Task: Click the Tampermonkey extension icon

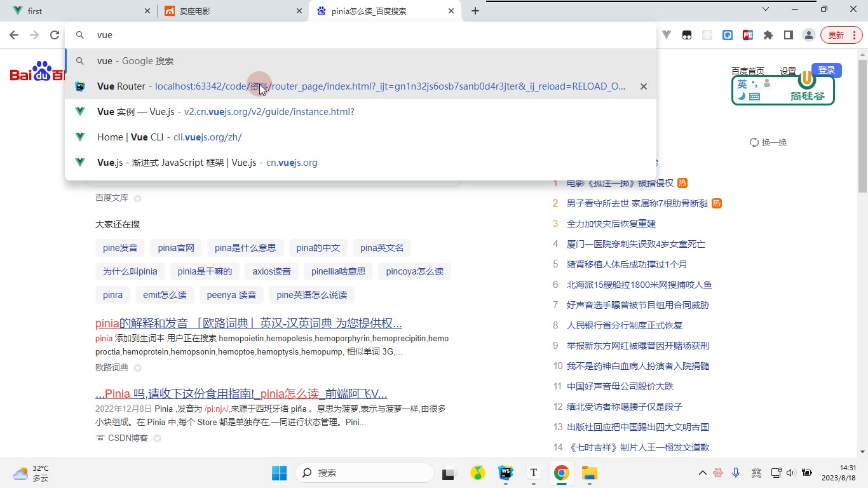Action: (x=687, y=35)
